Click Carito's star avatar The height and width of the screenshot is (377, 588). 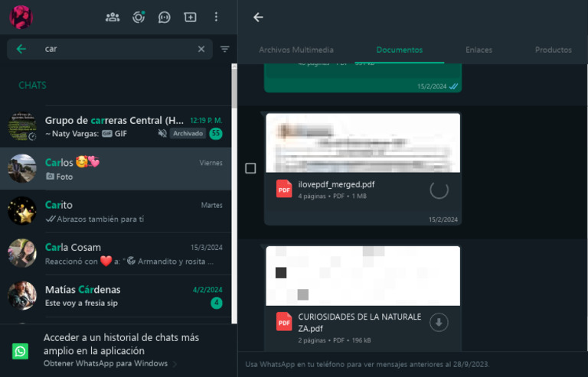click(22, 211)
